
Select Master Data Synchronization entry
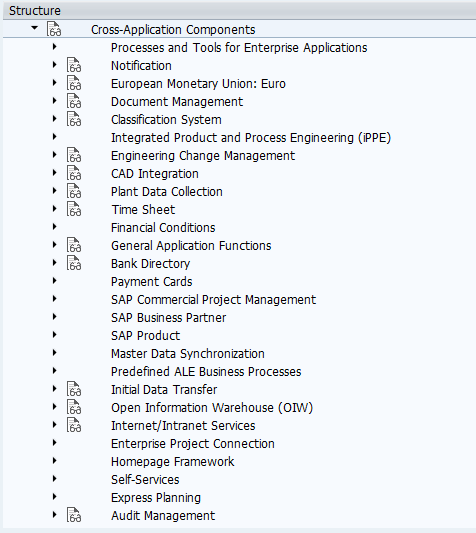(x=188, y=354)
